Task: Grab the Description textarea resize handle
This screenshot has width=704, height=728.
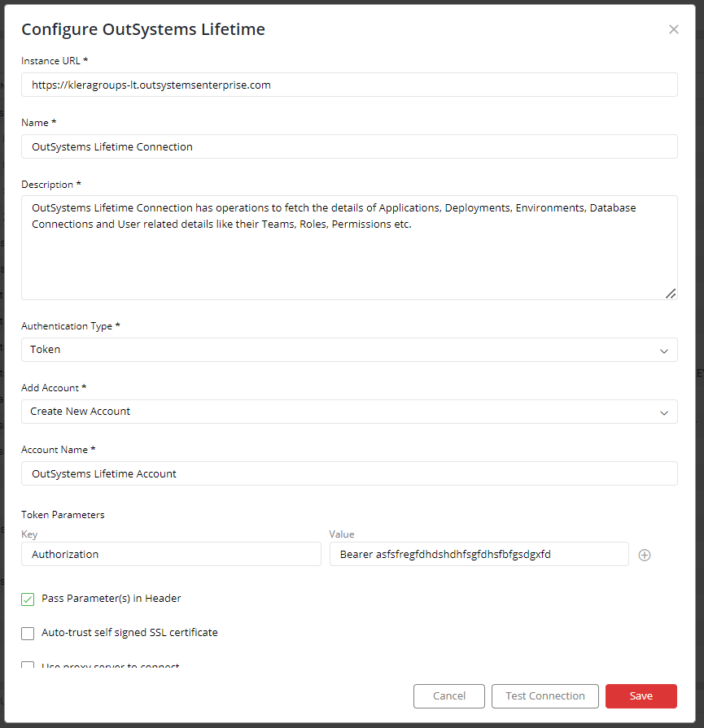Action: pyautogui.click(x=670, y=294)
